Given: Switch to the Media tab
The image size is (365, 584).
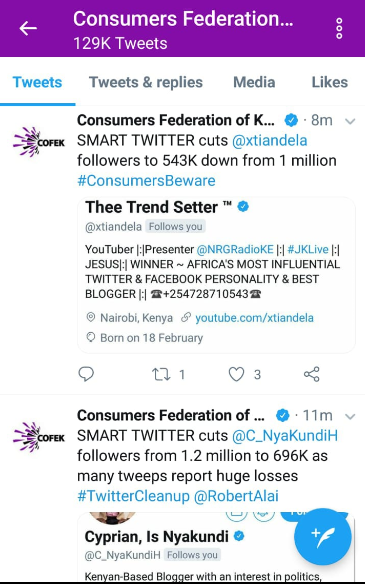Looking at the screenshot, I should point(254,82).
